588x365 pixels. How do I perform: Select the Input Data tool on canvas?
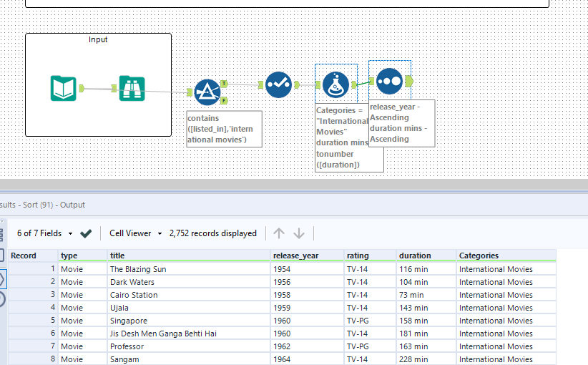pos(63,88)
